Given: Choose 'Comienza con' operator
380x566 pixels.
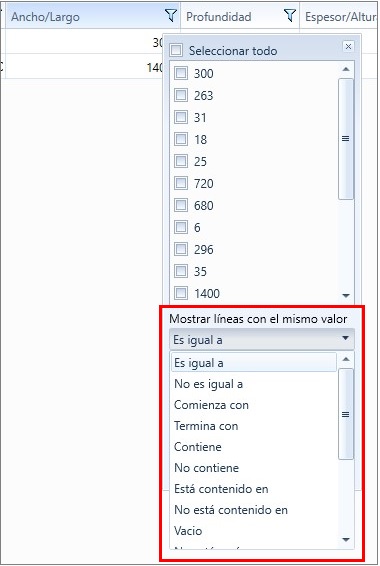Looking at the screenshot, I should [211, 405].
